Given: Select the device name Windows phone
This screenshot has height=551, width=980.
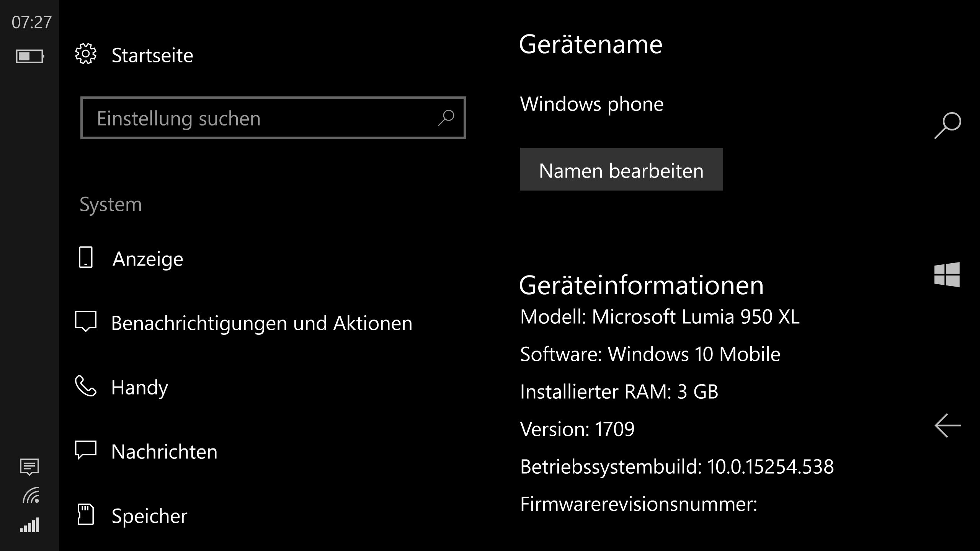Looking at the screenshot, I should pyautogui.click(x=592, y=104).
